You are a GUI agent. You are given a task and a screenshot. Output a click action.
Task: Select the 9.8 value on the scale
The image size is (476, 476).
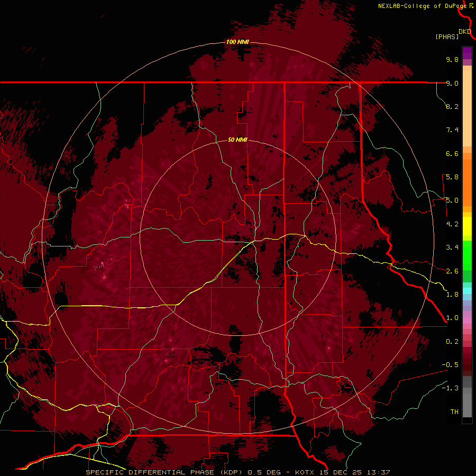pos(452,59)
